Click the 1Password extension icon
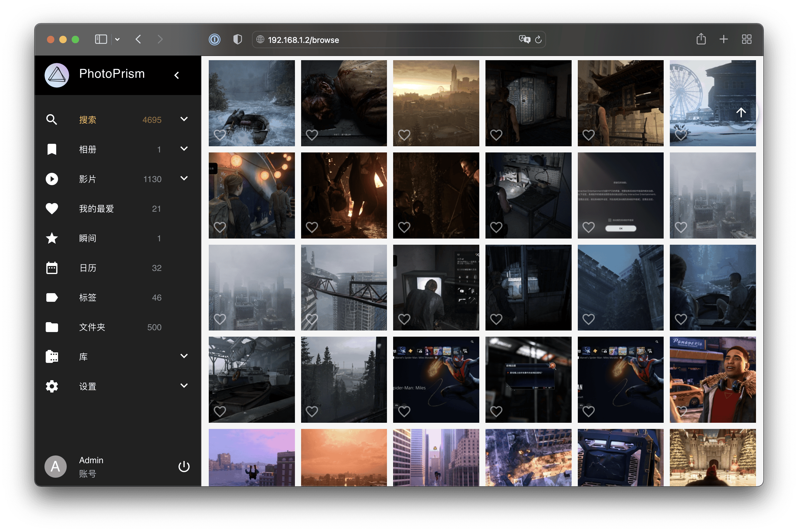 pyautogui.click(x=214, y=40)
